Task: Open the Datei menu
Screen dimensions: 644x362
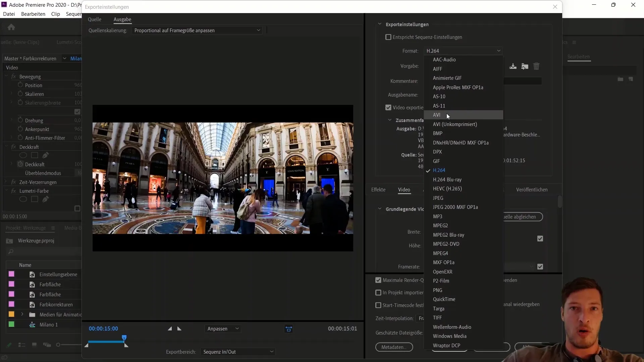Action: click(9, 14)
